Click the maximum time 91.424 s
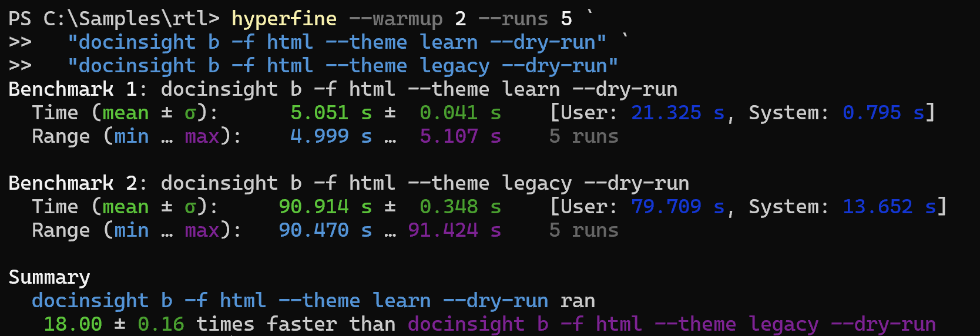 tap(454, 230)
